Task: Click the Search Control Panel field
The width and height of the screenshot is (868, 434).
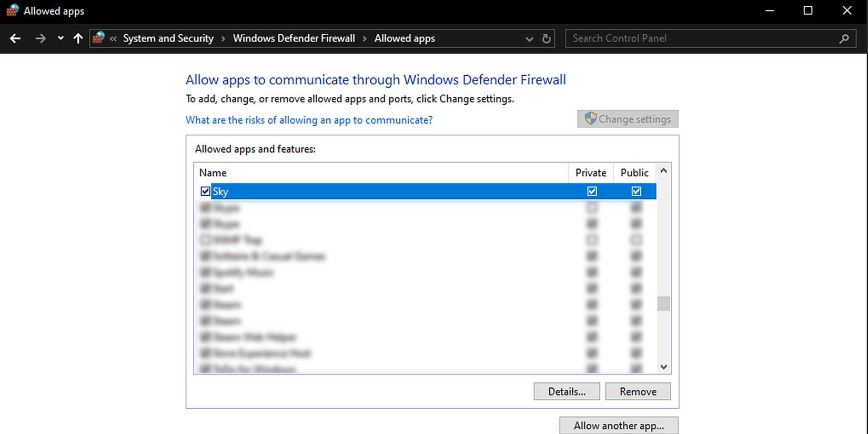Action: point(710,38)
